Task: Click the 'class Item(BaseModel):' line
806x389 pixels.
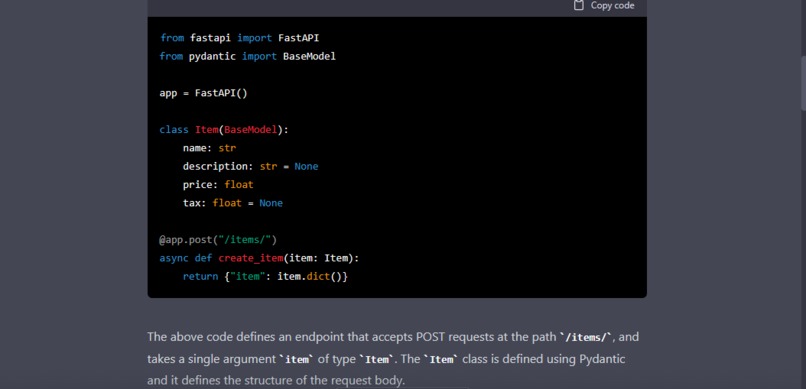Action: point(224,130)
